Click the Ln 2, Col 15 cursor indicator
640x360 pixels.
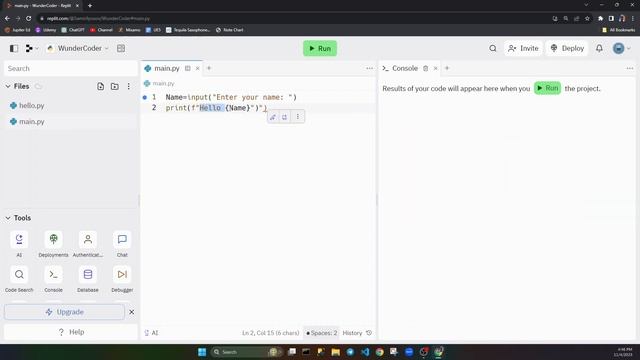(x=271, y=333)
